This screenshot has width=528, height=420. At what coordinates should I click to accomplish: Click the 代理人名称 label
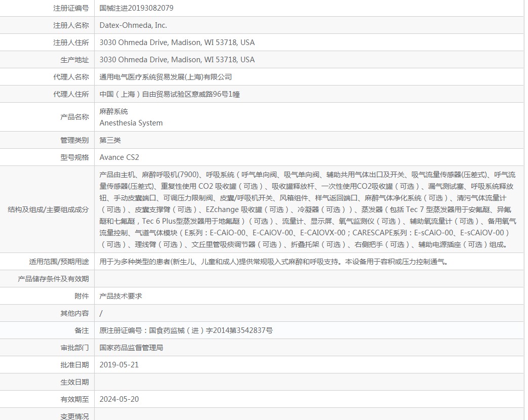[x=71, y=77]
